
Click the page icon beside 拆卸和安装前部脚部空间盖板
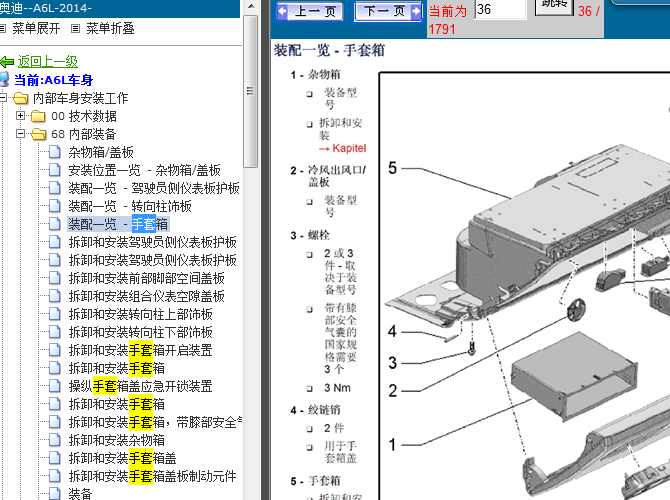tap(54, 278)
